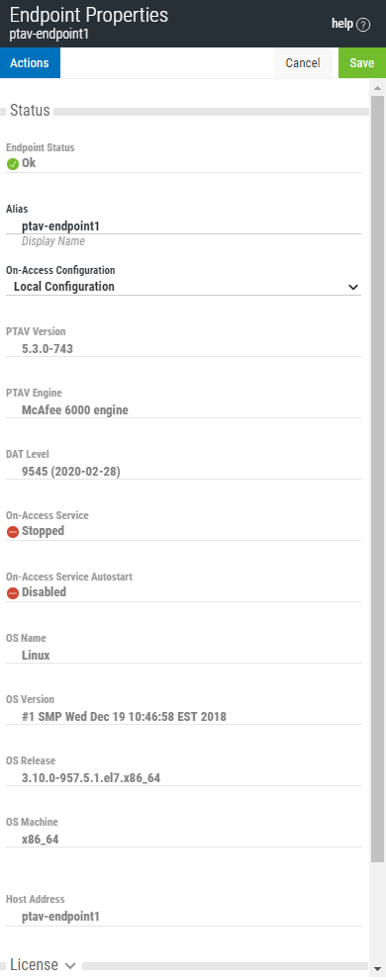Click the green Ok status checkmark icon
Image resolution: width=386 pixels, height=980 pixels.
click(x=13, y=164)
